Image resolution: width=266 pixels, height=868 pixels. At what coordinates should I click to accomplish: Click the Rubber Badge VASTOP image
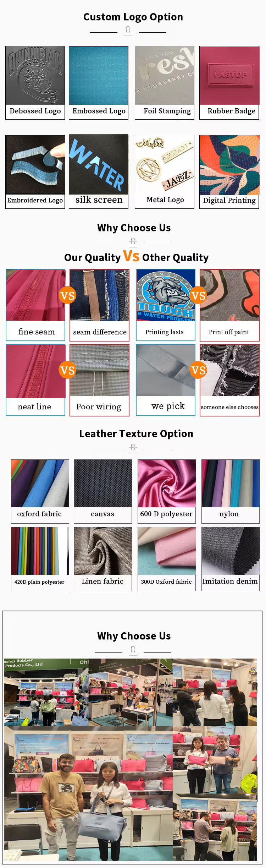[x=229, y=75]
